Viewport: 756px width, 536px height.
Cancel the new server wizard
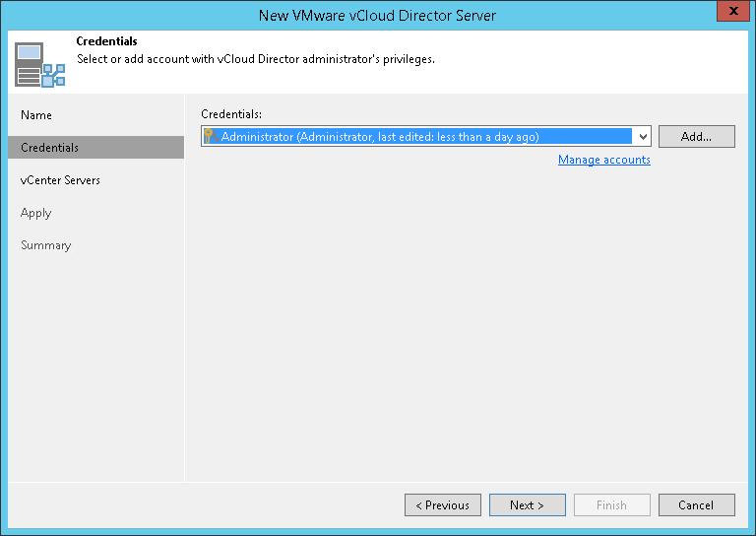[696, 505]
